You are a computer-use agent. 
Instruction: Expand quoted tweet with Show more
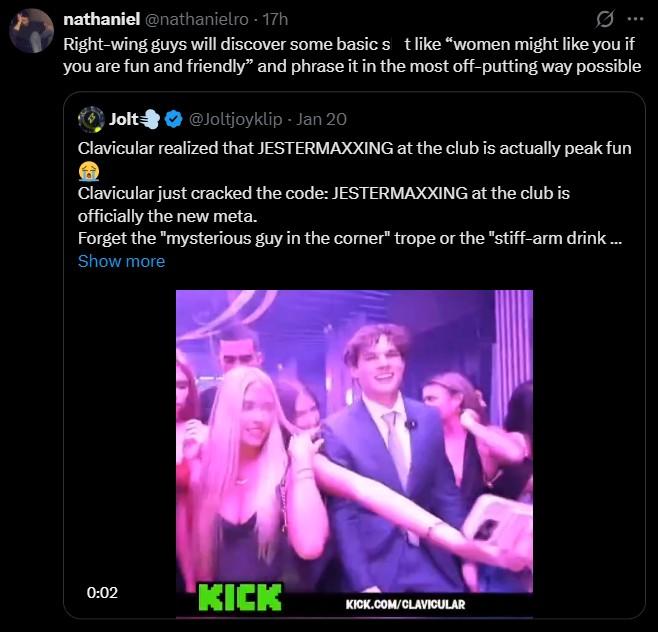pos(121,261)
